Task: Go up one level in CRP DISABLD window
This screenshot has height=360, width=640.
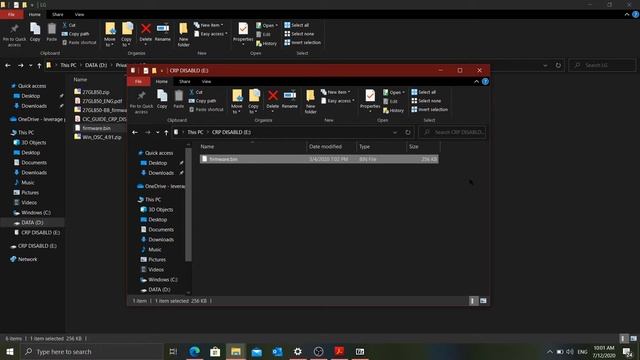Action: (x=166, y=132)
